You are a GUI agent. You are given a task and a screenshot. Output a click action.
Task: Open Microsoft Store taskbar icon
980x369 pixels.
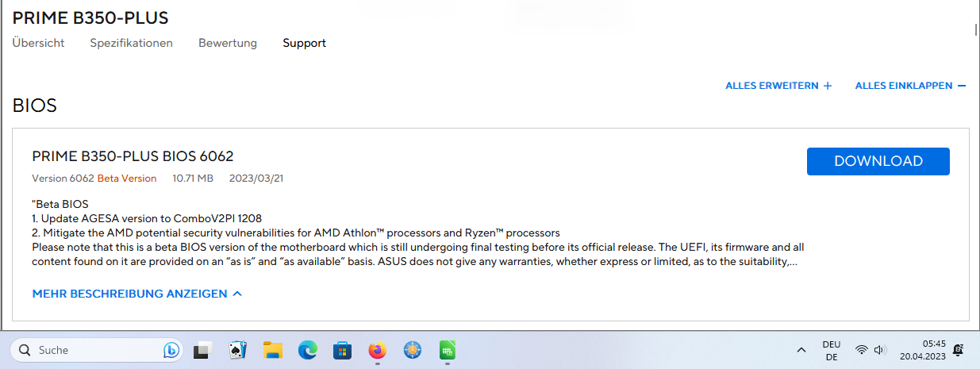coord(342,350)
